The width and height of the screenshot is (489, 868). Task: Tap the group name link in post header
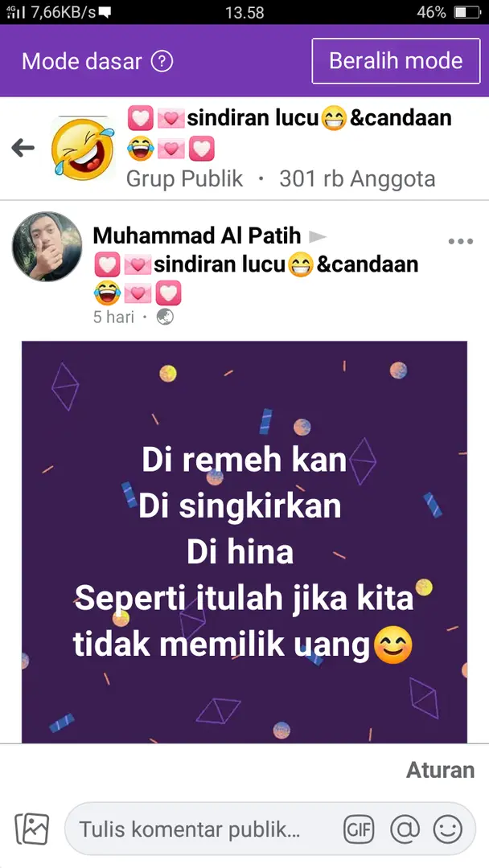(x=257, y=278)
